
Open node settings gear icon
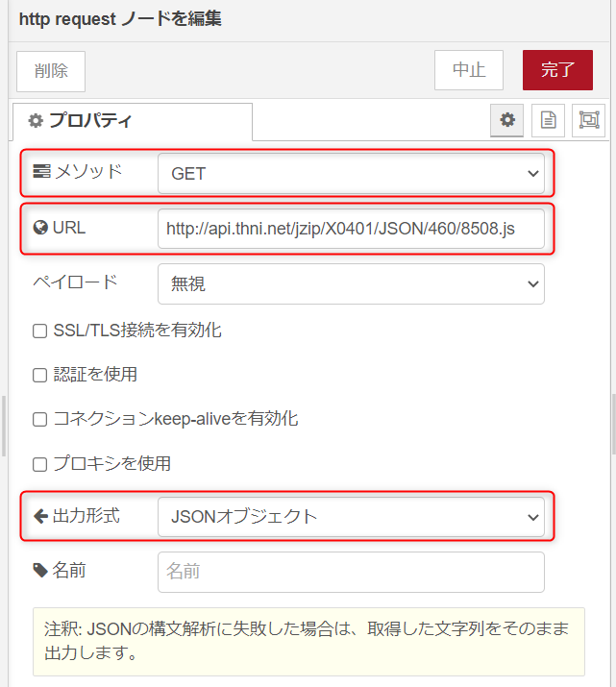pos(506,120)
